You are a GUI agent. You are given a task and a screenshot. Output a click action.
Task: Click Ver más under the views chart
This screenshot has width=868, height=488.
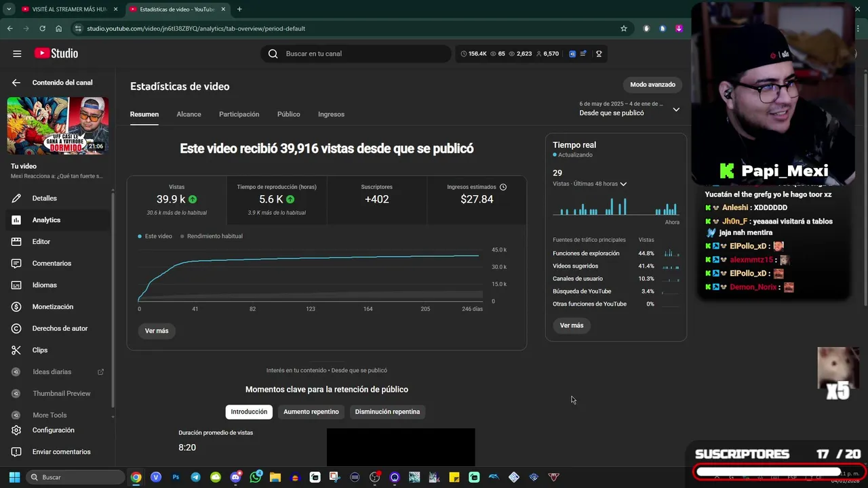(157, 331)
